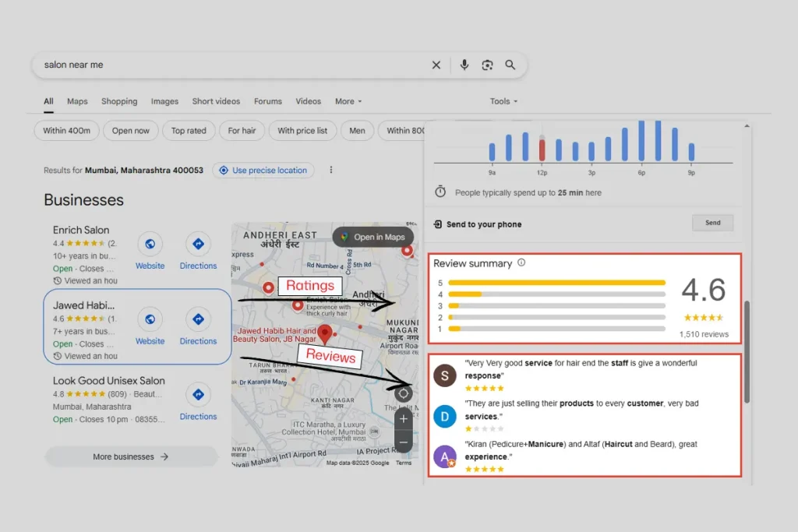This screenshot has height=532, width=798.
Task: Visit Jawed Habib's Website icon
Action: tap(150, 319)
